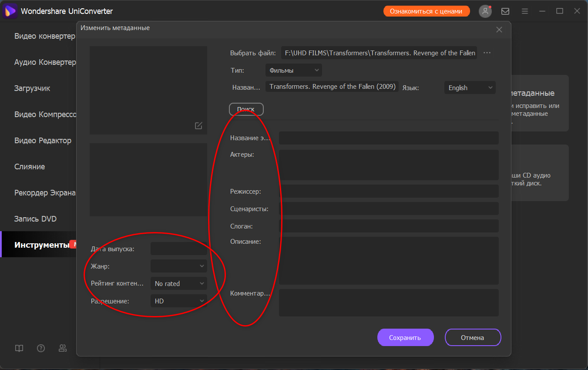The height and width of the screenshot is (370, 588).
Task: Open the hamburger menu in title bar
Action: click(525, 11)
